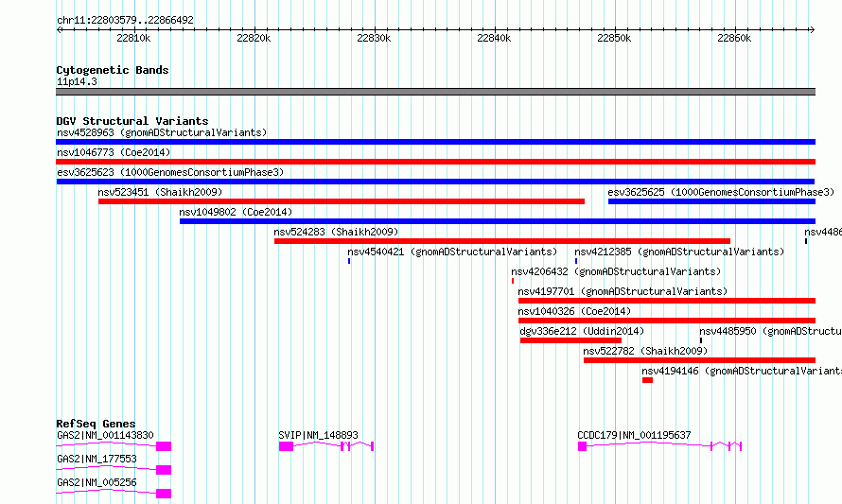
Task: Click the 22840k ruler tick label
Action: tap(494, 39)
